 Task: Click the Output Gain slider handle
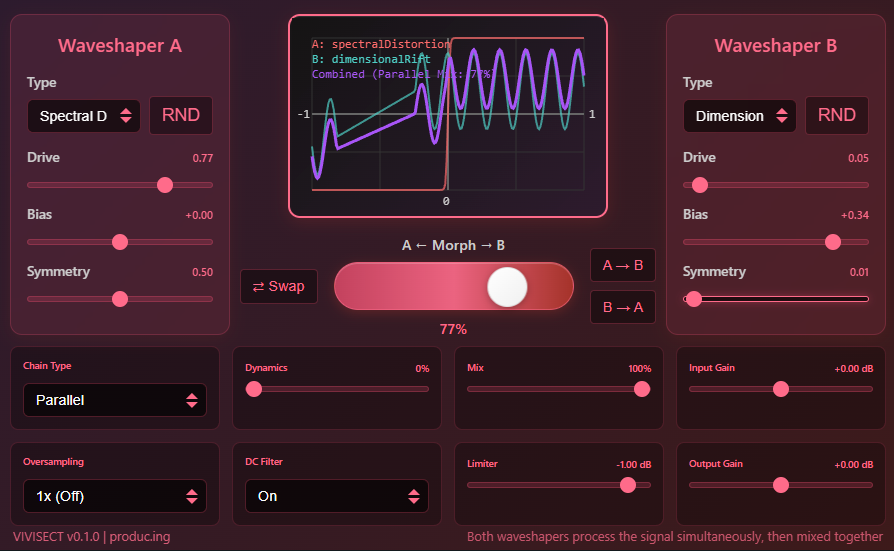coord(781,485)
